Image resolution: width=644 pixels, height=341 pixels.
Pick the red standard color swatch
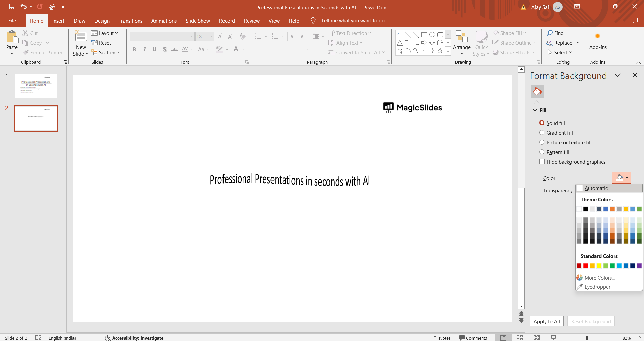586,266
